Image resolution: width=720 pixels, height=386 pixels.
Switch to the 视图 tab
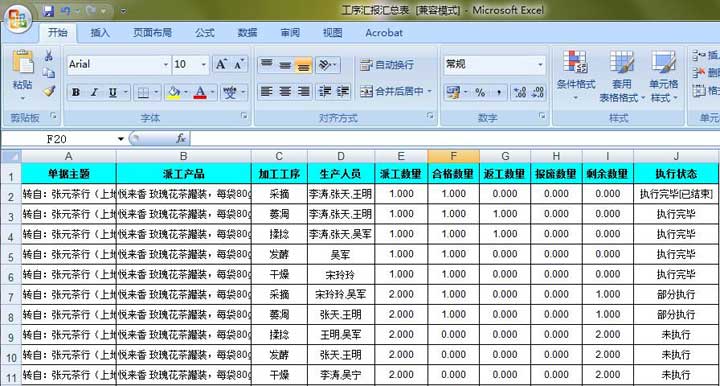[332, 33]
